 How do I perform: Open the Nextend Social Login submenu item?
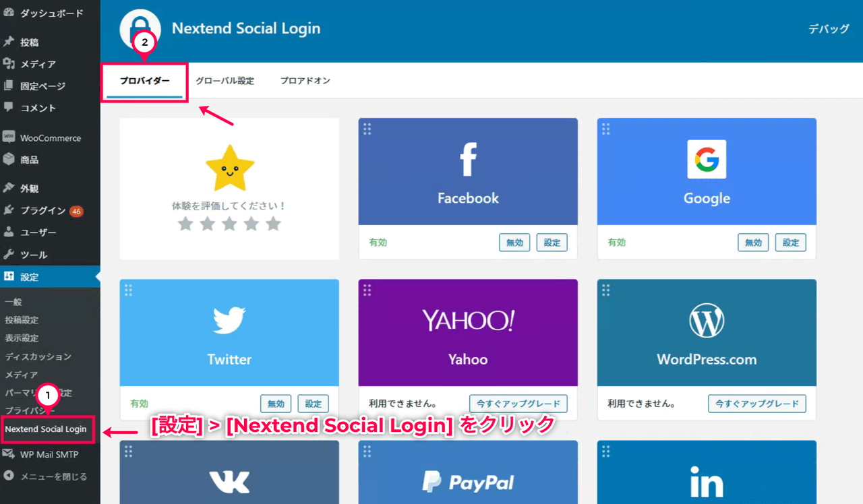(46, 429)
